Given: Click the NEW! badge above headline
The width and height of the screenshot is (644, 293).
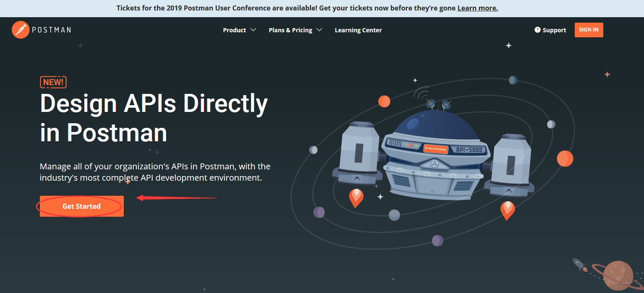Looking at the screenshot, I should tap(53, 82).
